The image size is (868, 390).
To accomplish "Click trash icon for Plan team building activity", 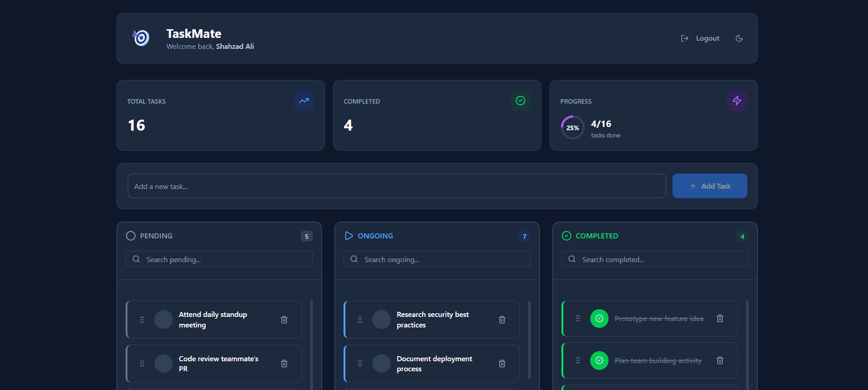I will [720, 360].
